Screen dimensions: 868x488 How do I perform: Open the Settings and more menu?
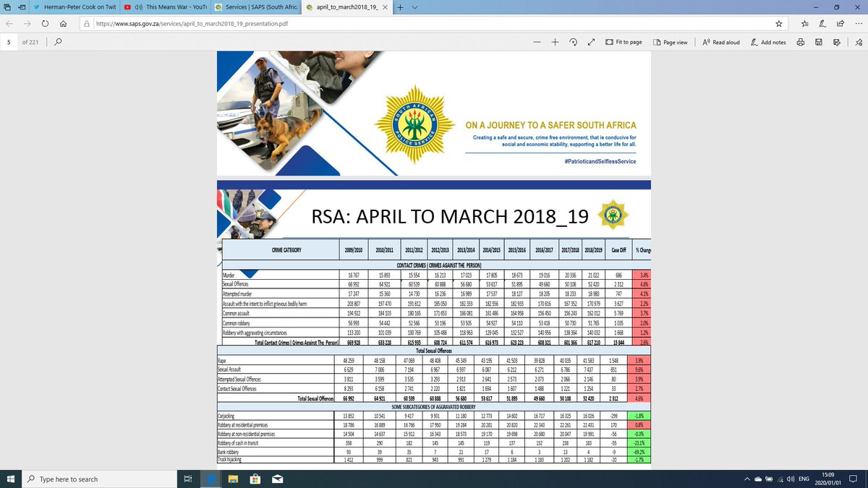tap(859, 24)
